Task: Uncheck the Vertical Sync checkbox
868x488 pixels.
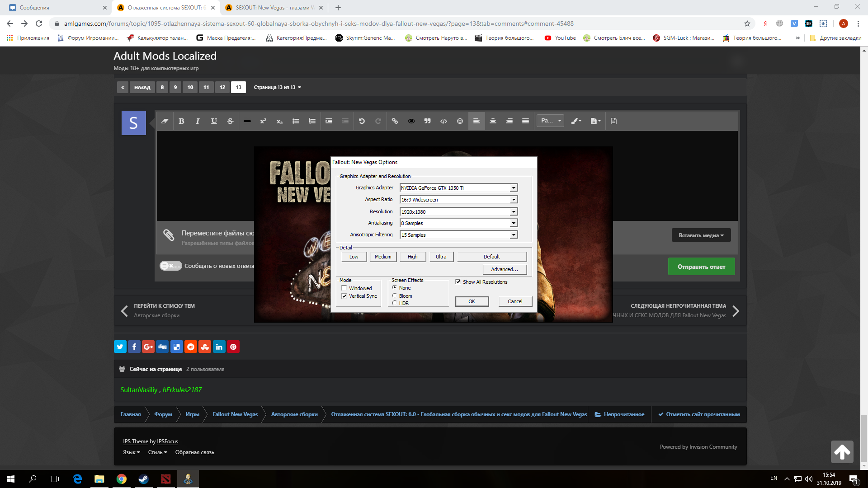Action: pyautogui.click(x=344, y=296)
